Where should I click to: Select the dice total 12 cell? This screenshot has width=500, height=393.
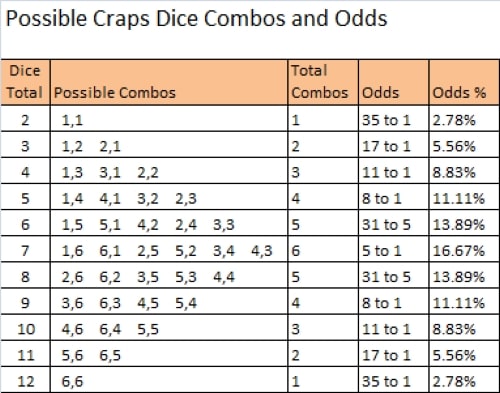[x=25, y=380]
